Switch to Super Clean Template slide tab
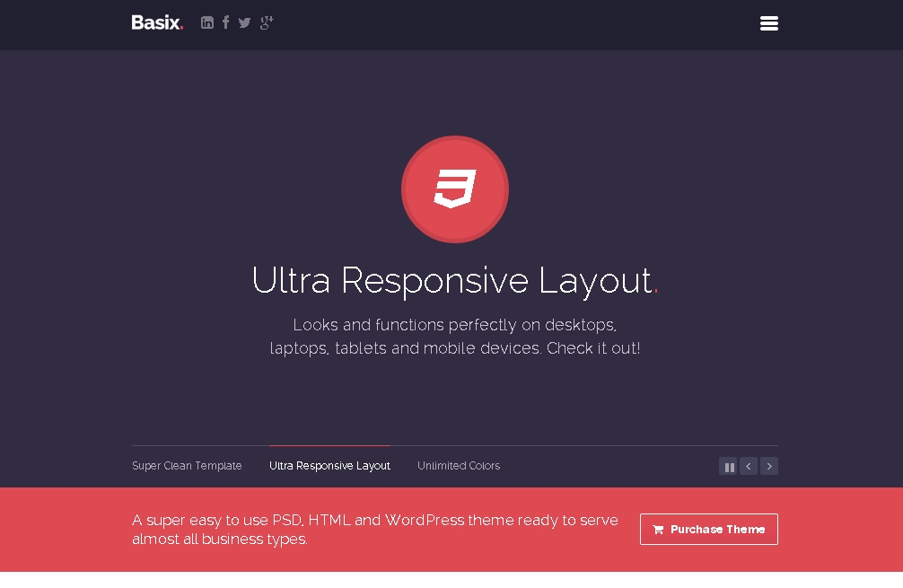Screen dimensions: 903x588 [x=187, y=466]
